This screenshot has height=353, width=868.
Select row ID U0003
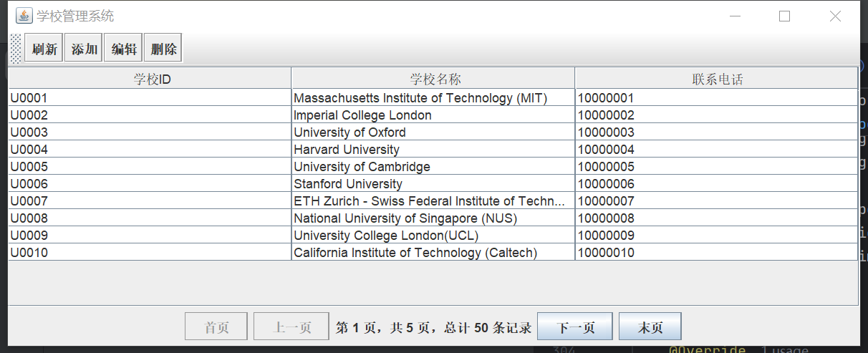click(150, 132)
